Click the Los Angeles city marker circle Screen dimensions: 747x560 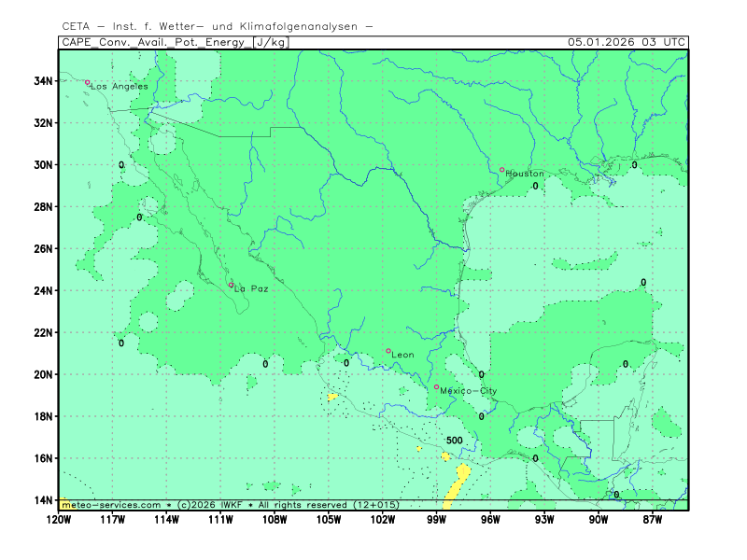tap(88, 82)
